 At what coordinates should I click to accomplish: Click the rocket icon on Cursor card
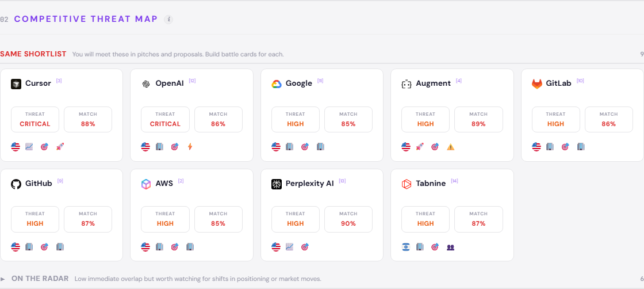tap(60, 147)
